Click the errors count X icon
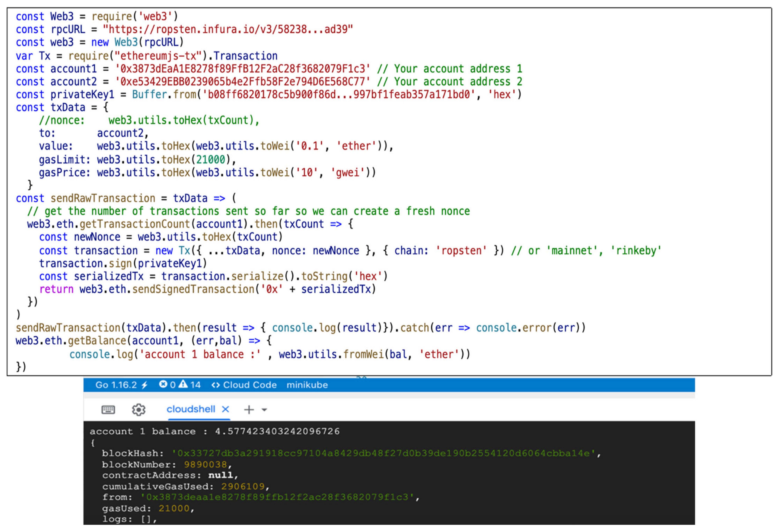779x532 pixels. click(163, 384)
